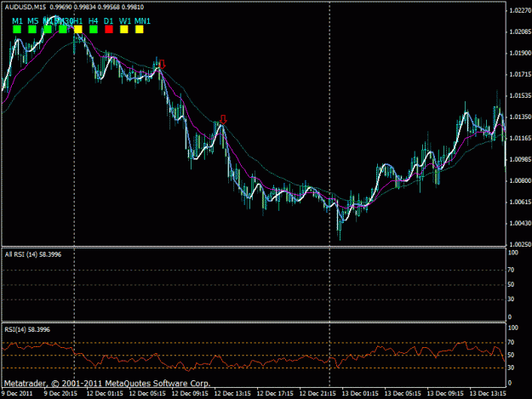Click the MN1 timeframe label
The height and width of the screenshot is (399, 532).
tap(142, 21)
